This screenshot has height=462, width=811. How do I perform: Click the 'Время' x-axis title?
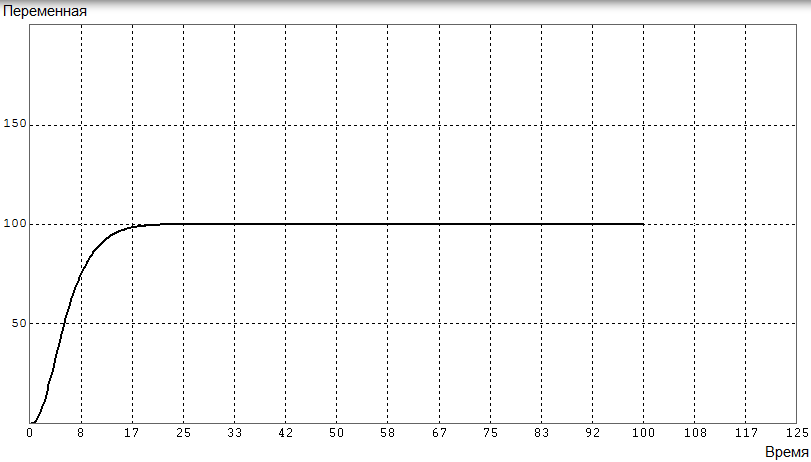(786, 451)
